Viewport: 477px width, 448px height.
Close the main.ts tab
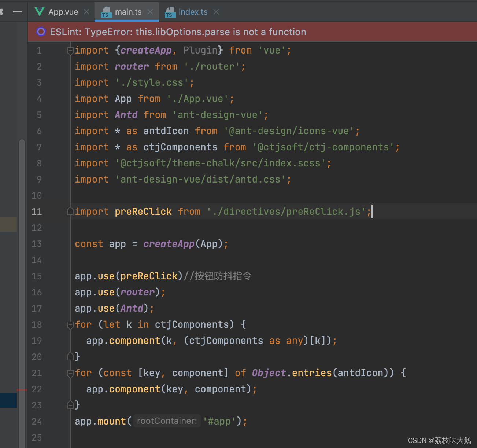[x=150, y=12]
